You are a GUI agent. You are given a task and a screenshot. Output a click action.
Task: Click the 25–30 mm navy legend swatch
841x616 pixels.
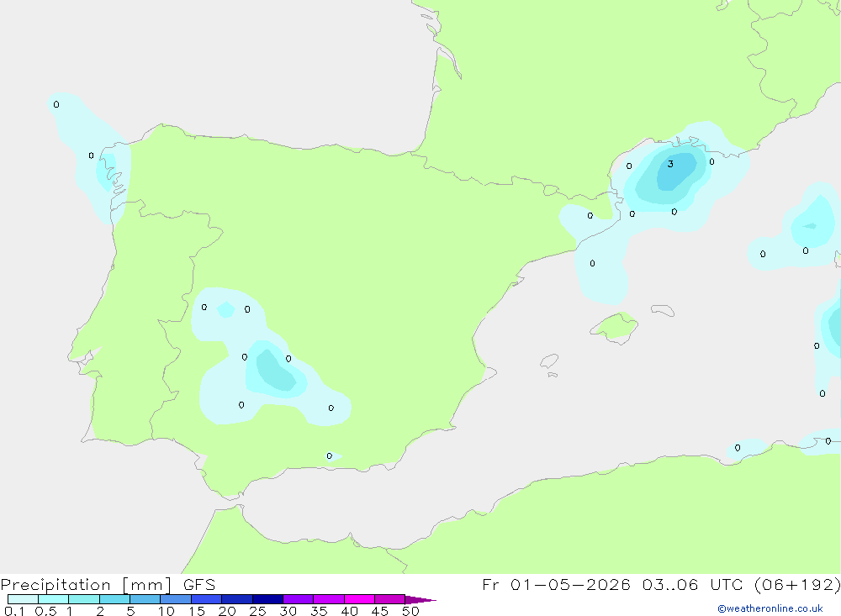click(267, 599)
